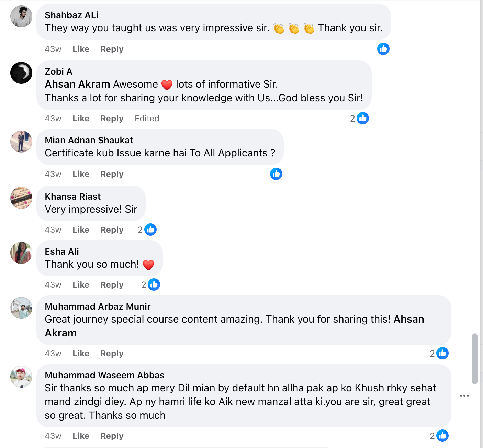
Task: Open the Ahsan Akram mention in Zobi A's comment
Action: click(x=77, y=84)
